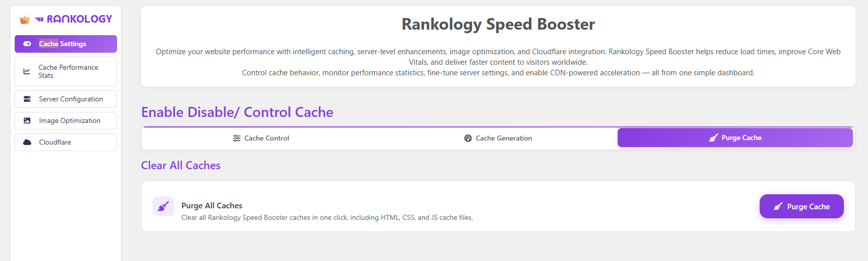Click the broom icon beside Purge All Caches
The height and width of the screenshot is (261, 868).
[164, 206]
